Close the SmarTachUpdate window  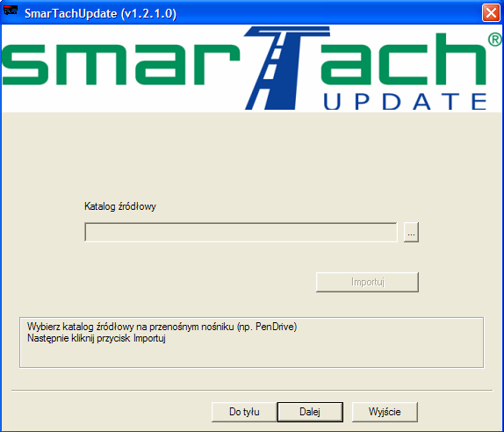coord(491,13)
